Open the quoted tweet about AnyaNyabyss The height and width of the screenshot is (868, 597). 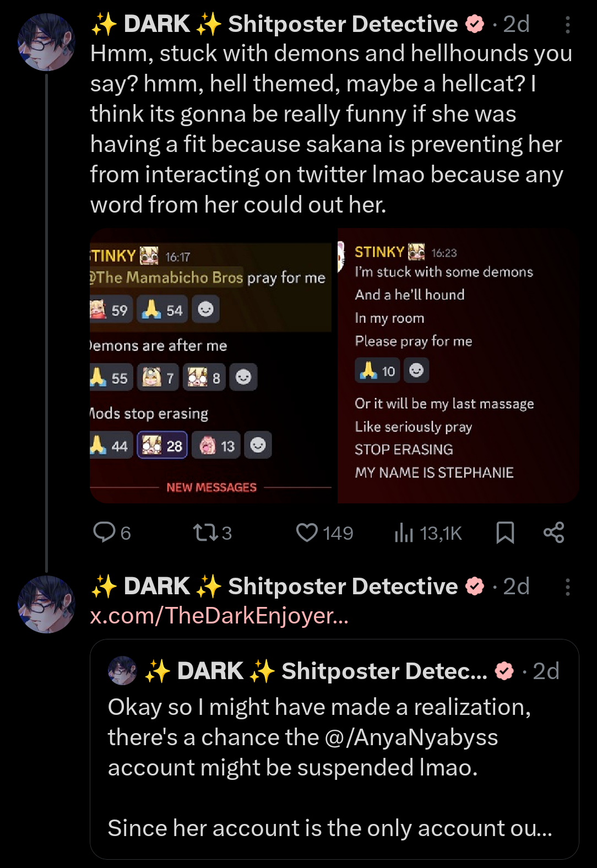coord(334,749)
